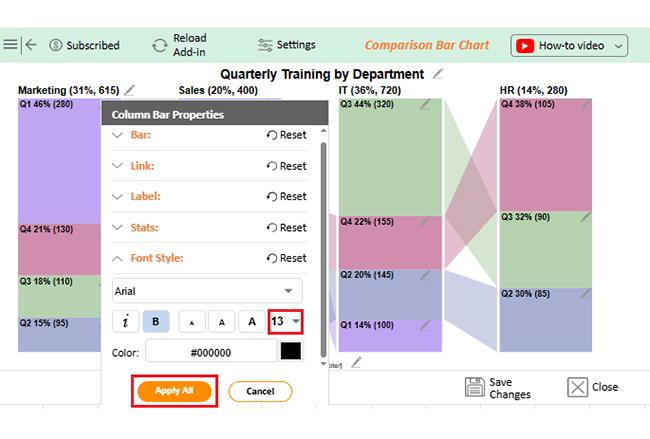Click the Reload Add-in icon

pos(160,45)
